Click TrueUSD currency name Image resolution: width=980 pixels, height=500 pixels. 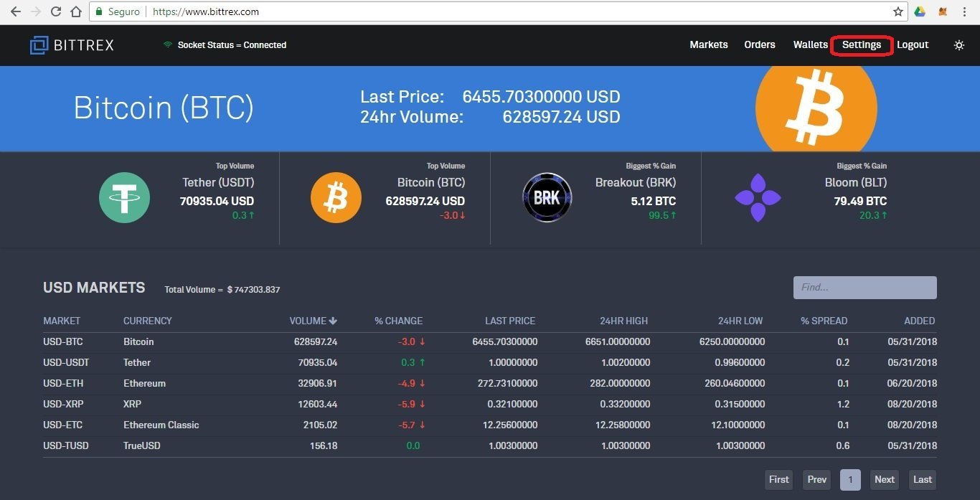pos(142,446)
